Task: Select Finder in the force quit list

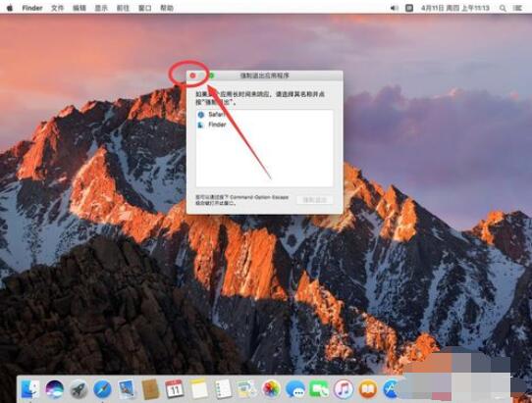Action: click(x=264, y=125)
